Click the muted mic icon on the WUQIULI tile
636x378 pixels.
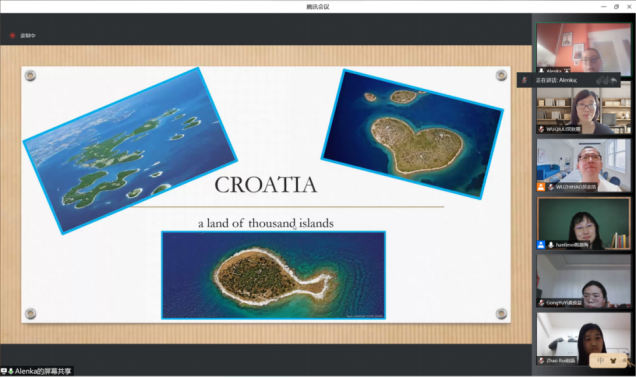pyautogui.click(x=541, y=129)
